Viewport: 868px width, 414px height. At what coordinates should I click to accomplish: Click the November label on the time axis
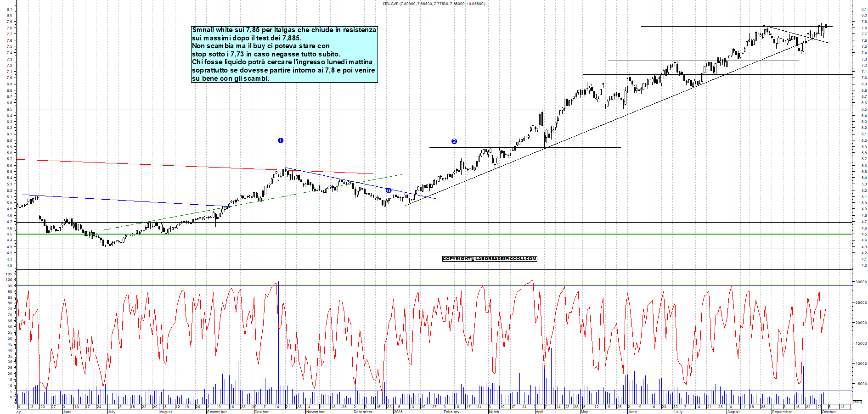[316, 412]
